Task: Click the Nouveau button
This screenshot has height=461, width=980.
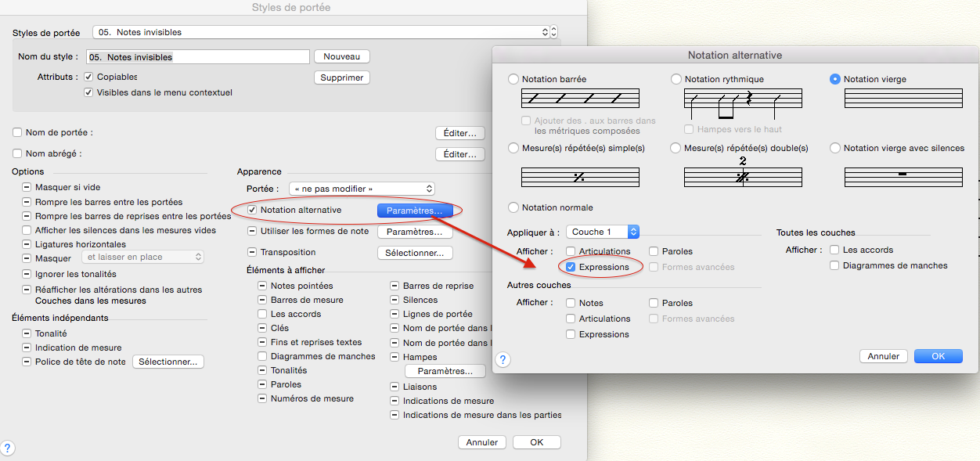Action: [341, 56]
